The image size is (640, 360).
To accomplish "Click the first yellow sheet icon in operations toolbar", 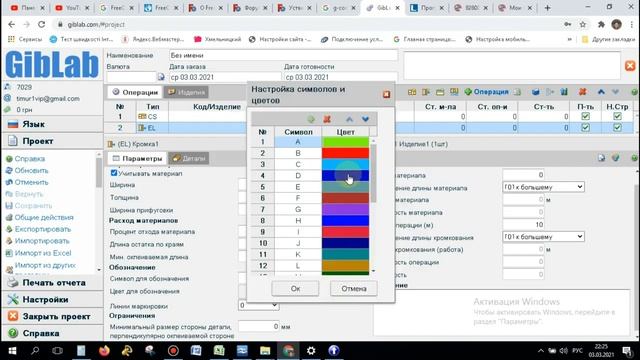I will pos(412,92).
